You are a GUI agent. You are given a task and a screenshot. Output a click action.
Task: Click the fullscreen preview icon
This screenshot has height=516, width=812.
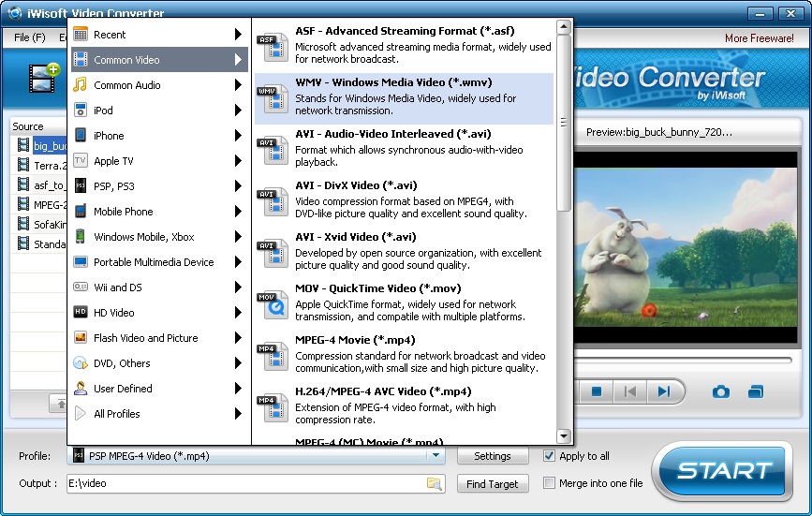(x=756, y=391)
